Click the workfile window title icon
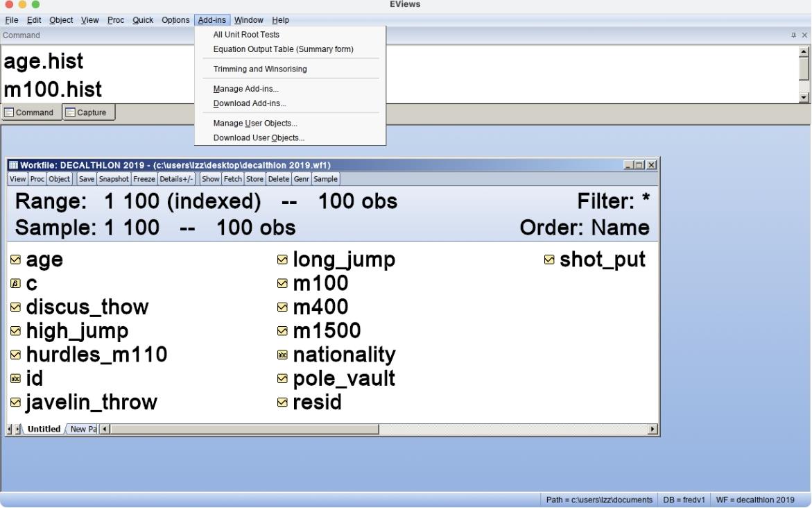The image size is (812, 508). coord(13,165)
